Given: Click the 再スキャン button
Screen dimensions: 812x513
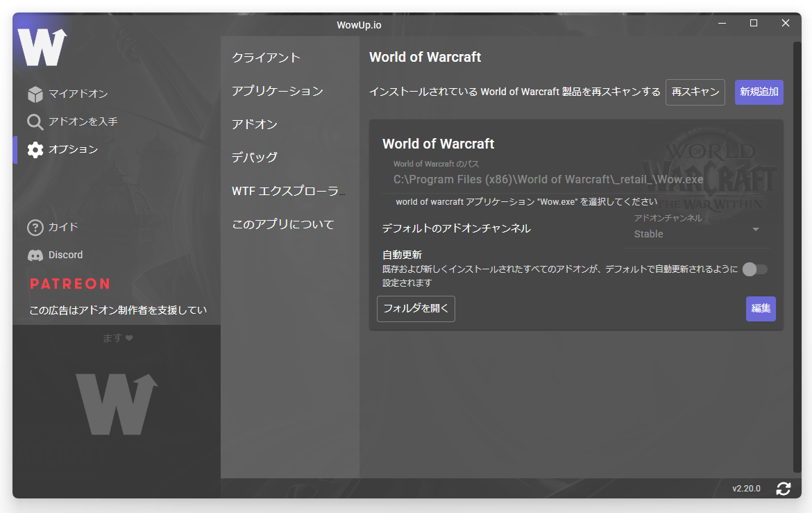Looking at the screenshot, I should click(x=695, y=92).
